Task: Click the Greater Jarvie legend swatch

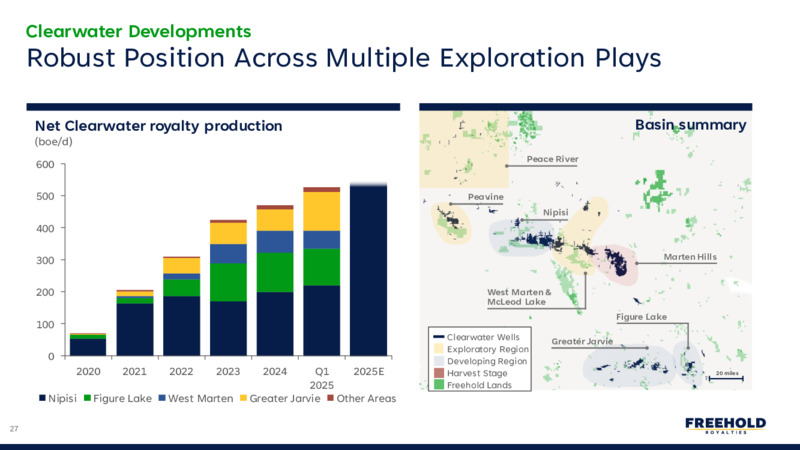Action: point(243,398)
